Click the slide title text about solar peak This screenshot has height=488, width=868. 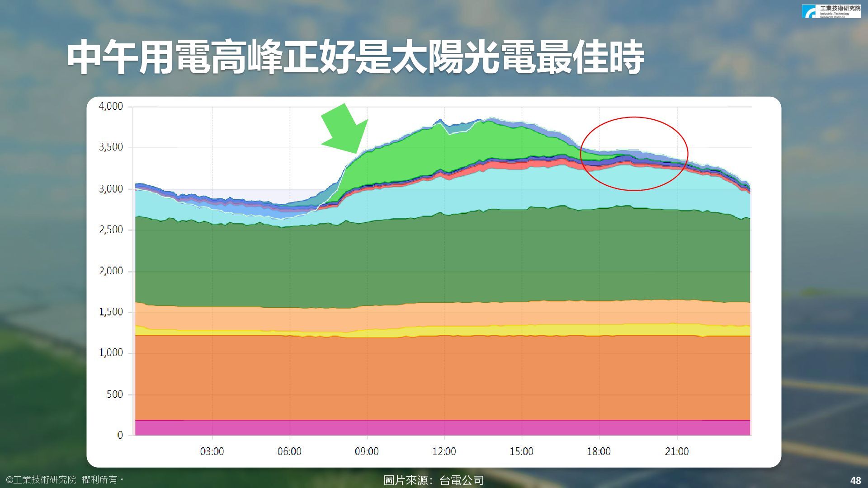pos(355,58)
